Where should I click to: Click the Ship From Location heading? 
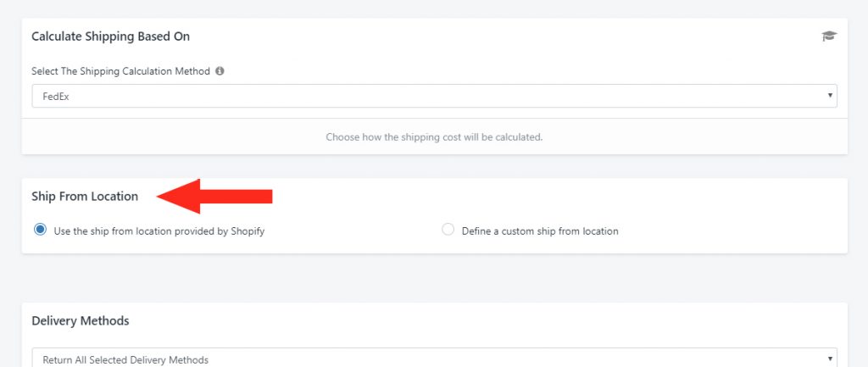click(85, 197)
